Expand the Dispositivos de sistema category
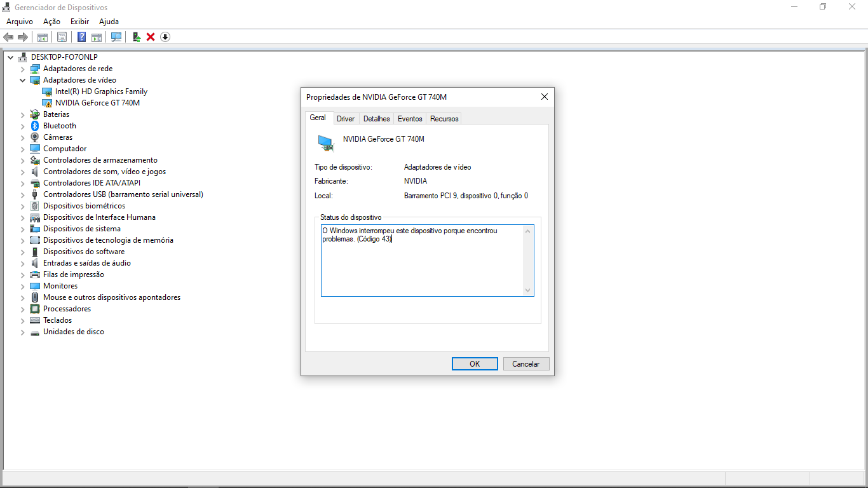Screen dimensions: 868x488 click(22, 229)
